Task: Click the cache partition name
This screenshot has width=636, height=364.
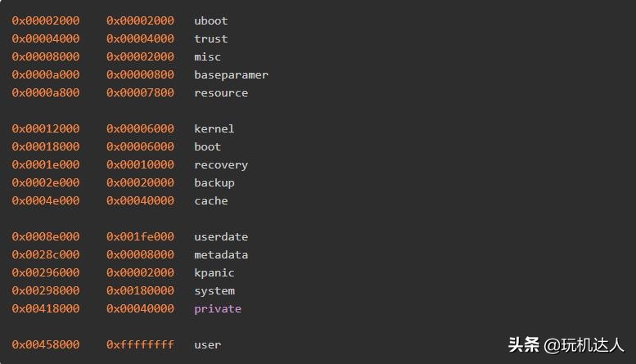Action: pyautogui.click(x=211, y=200)
